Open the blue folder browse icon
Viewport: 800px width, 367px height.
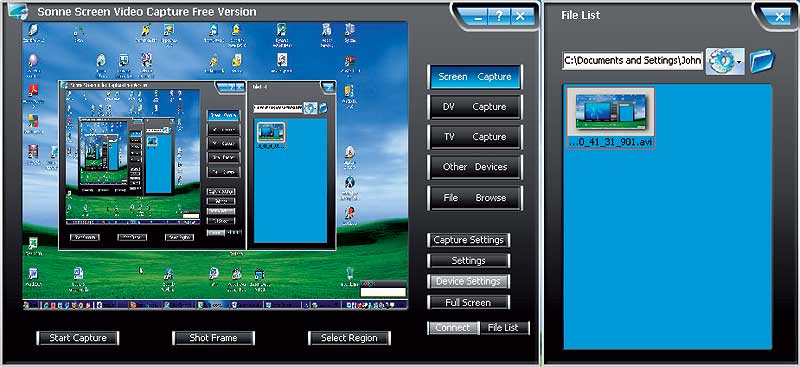[x=762, y=61]
